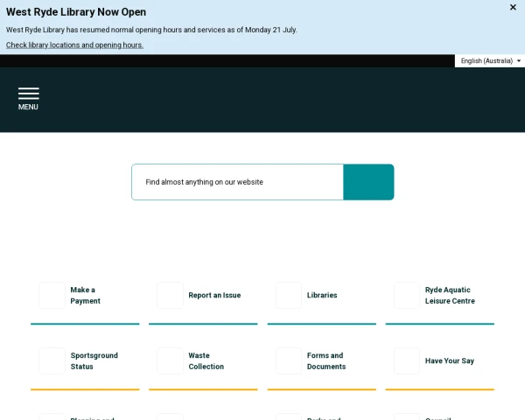Screen dimensions: 525x420
Task: Click the icon box beside Libraries
Action: click(x=289, y=295)
